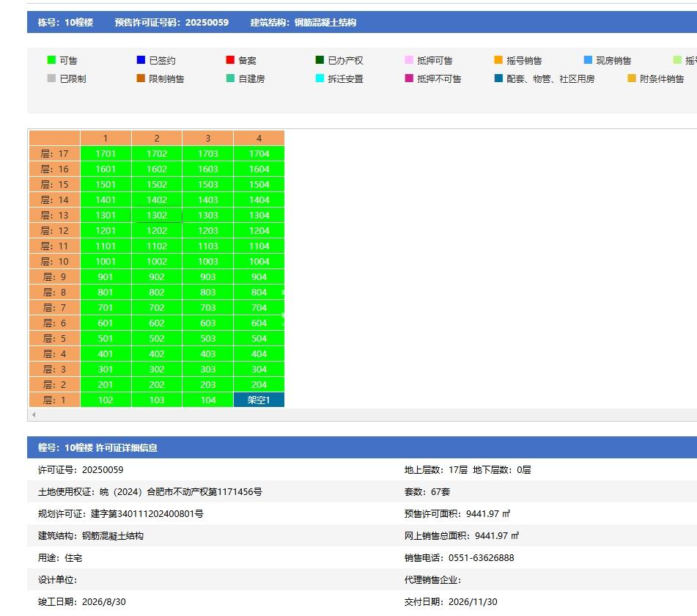Click the 套数: 67套 text
Screen dimensions: 697x616
tap(427, 492)
